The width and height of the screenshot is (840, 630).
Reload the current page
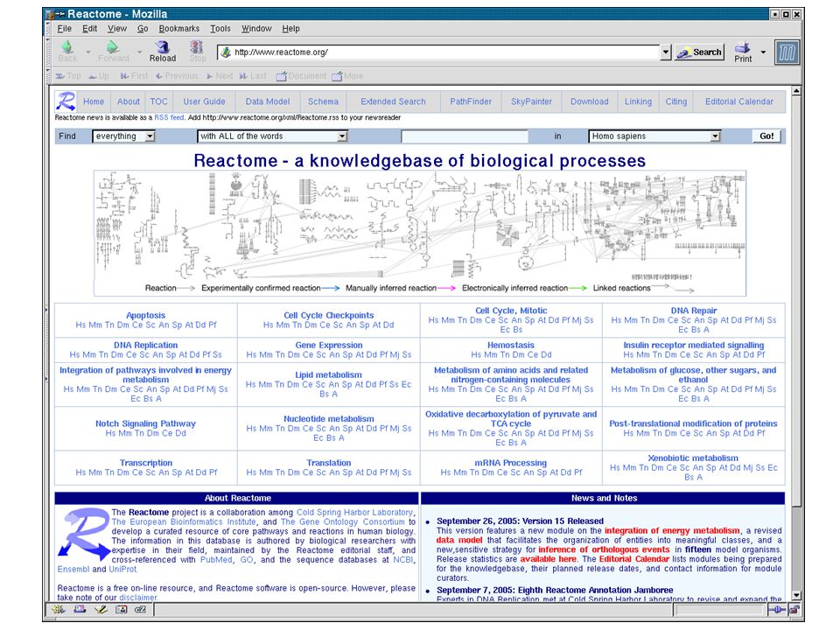tap(163, 51)
